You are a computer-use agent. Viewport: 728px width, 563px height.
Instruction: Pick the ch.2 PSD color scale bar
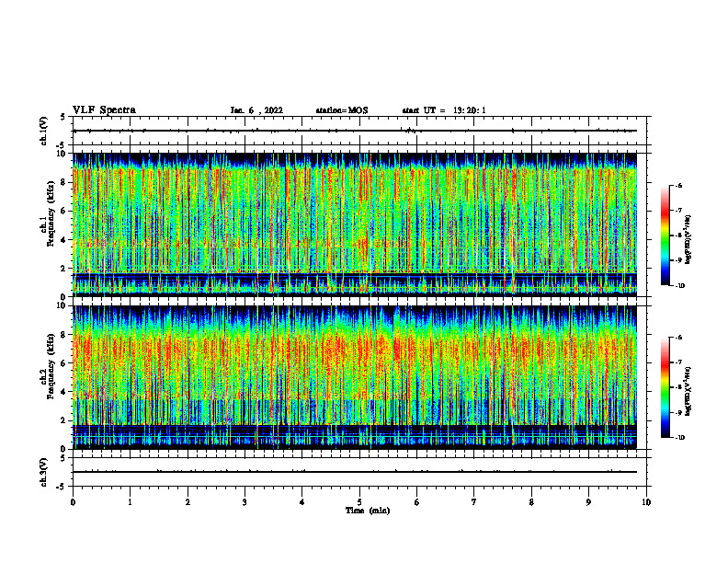pyautogui.click(x=665, y=387)
